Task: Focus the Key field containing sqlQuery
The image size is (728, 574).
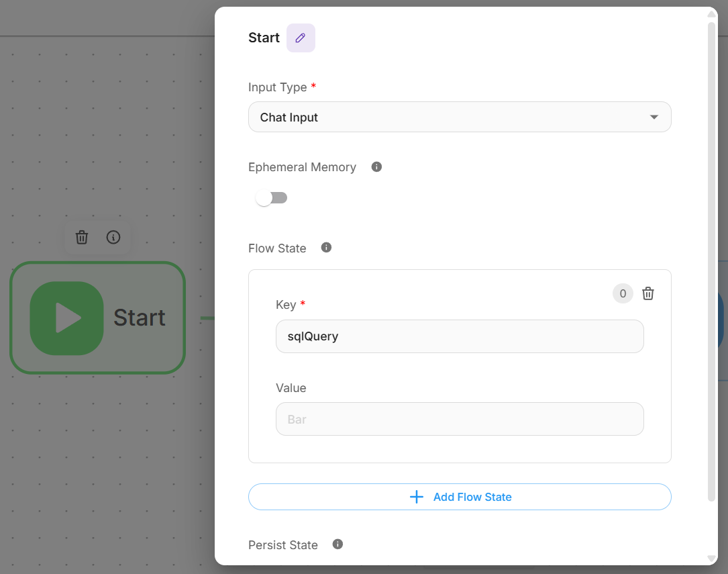Action: tap(459, 336)
